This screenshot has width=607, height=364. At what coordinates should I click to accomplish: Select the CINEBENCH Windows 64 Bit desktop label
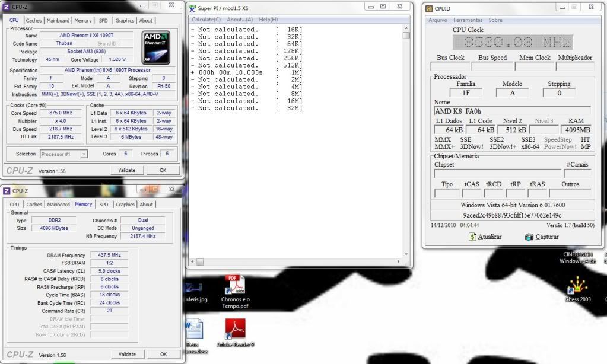[x=578, y=258]
